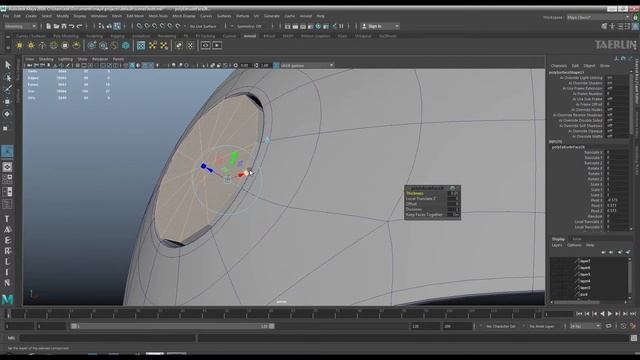
Task: Switch to Anim tab in Layer Editor
Action: tap(576, 239)
